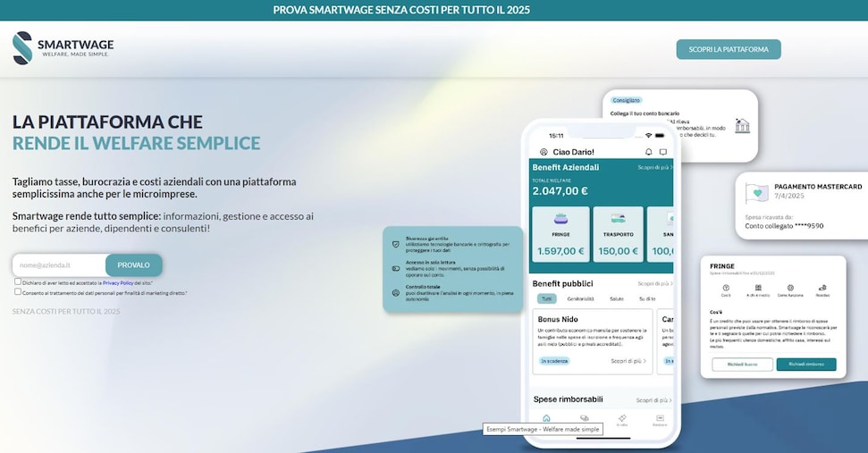Open the Privacy Policy link
The height and width of the screenshot is (453, 868).
117,282
